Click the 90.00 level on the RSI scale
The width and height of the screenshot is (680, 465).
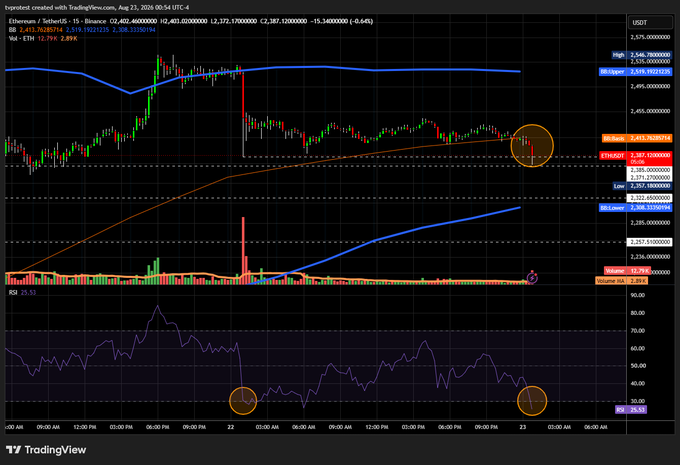coord(638,295)
